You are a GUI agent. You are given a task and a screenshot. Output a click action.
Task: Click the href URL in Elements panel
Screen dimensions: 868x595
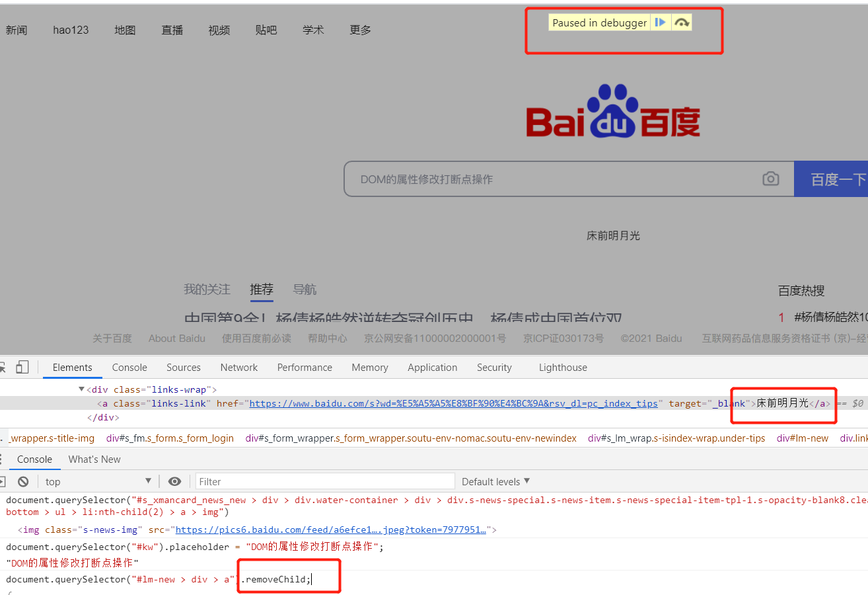click(x=453, y=403)
